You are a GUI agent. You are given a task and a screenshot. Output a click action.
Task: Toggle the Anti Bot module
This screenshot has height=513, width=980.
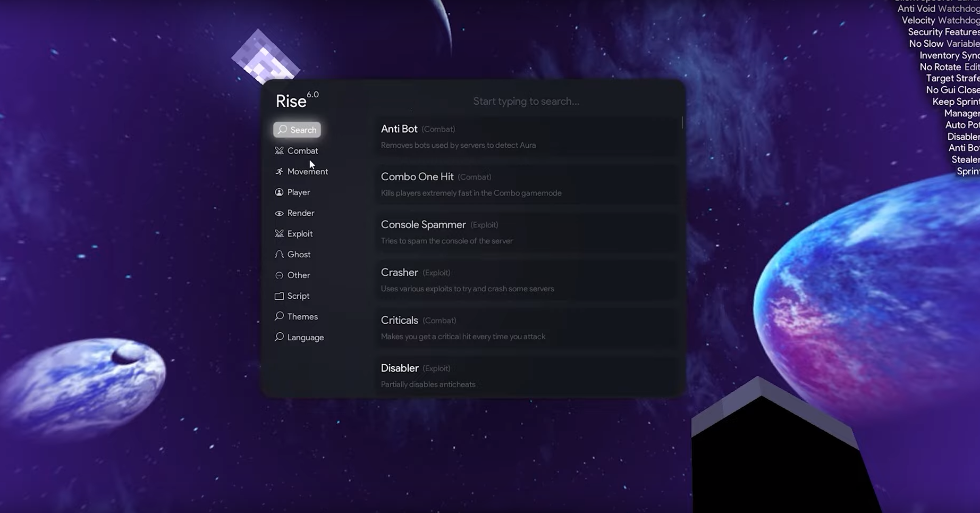527,137
